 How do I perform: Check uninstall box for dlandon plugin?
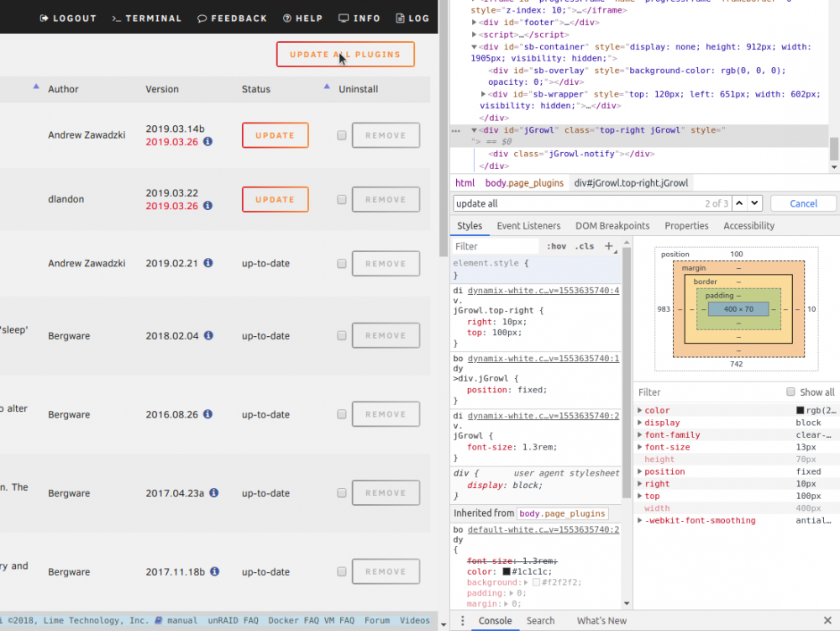[x=342, y=200]
